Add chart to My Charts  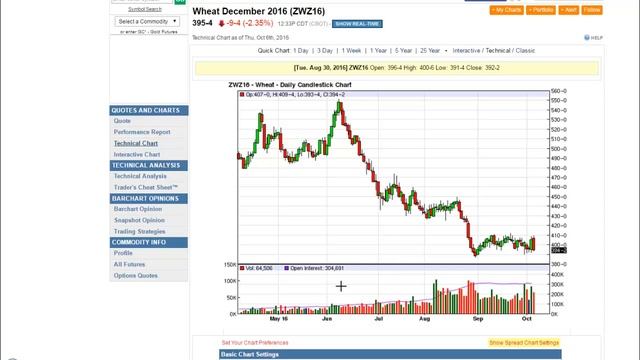pyautogui.click(x=506, y=10)
